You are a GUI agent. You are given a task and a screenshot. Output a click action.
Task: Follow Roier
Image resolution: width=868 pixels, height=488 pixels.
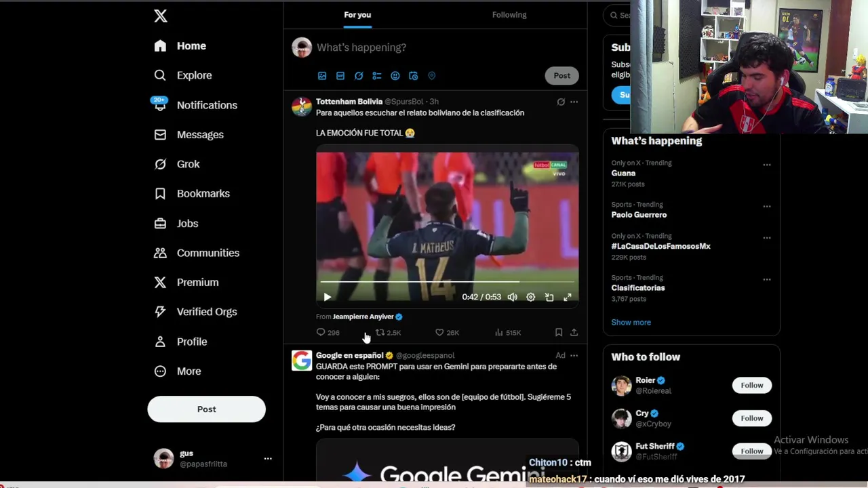click(751, 385)
